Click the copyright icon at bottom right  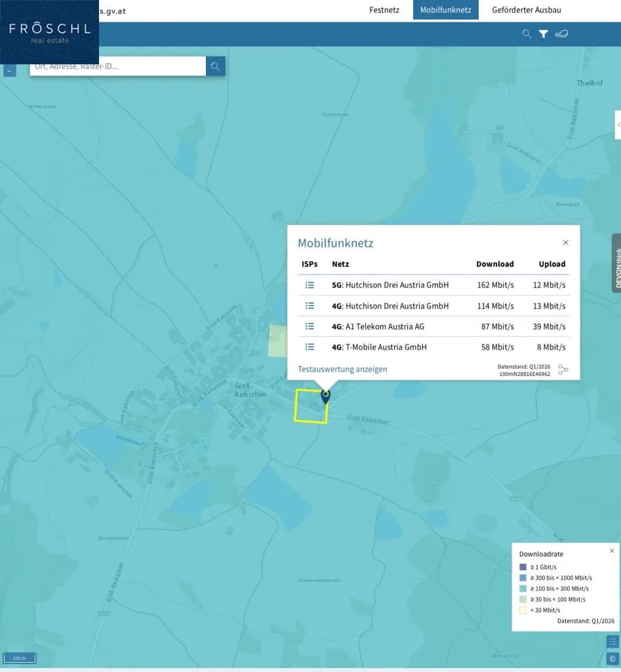613,658
